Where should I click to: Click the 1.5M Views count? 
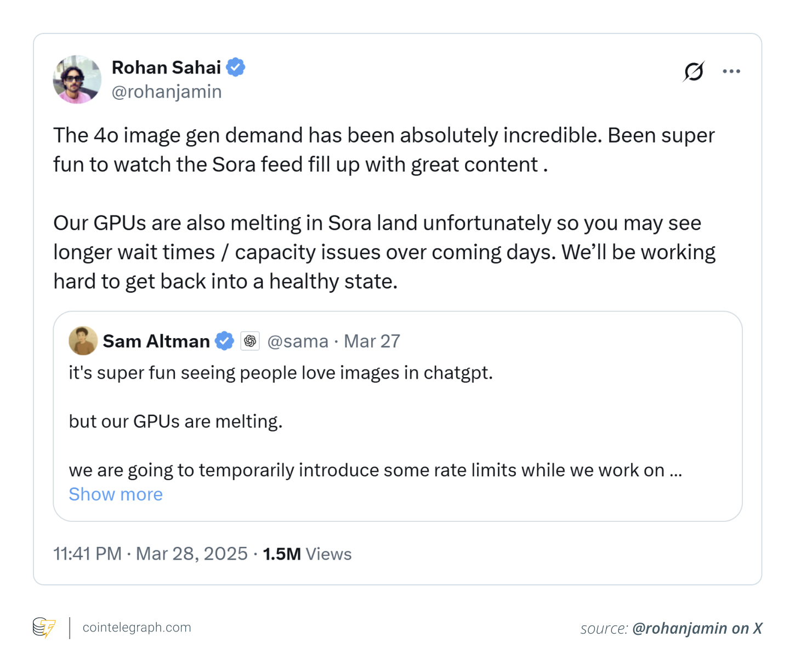(x=307, y=554)
